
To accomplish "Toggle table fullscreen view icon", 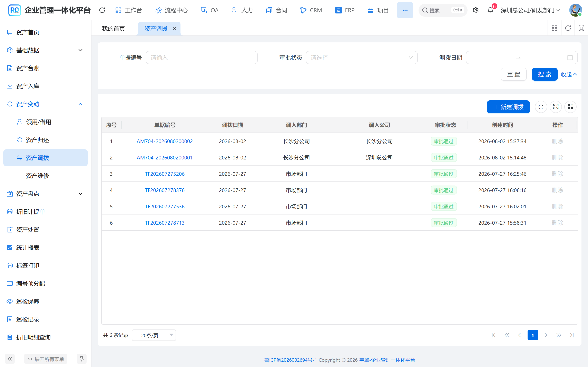I will [556, 107].
